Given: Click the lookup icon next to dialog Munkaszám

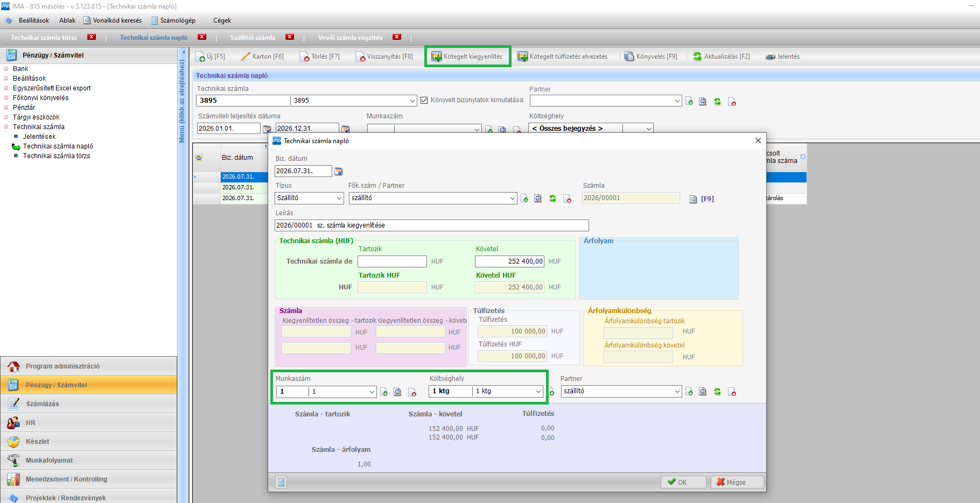Looking at the screenshot, I should 397,392.
